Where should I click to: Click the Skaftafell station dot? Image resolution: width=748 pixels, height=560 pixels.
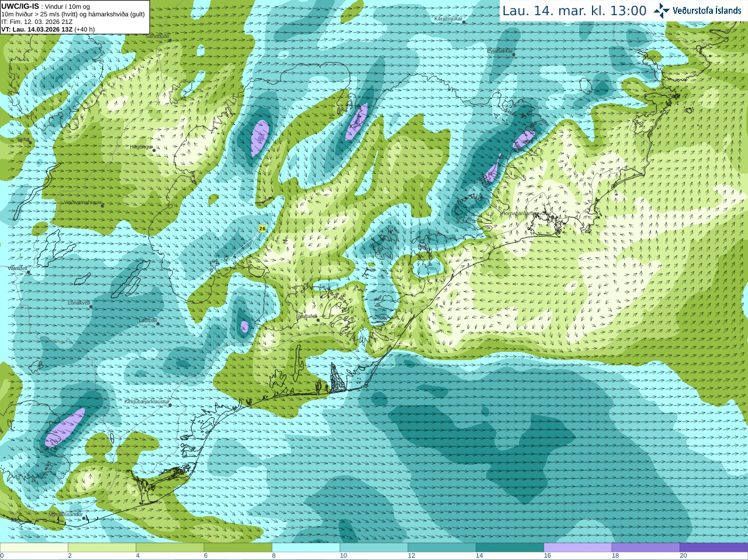coord(318,320)
